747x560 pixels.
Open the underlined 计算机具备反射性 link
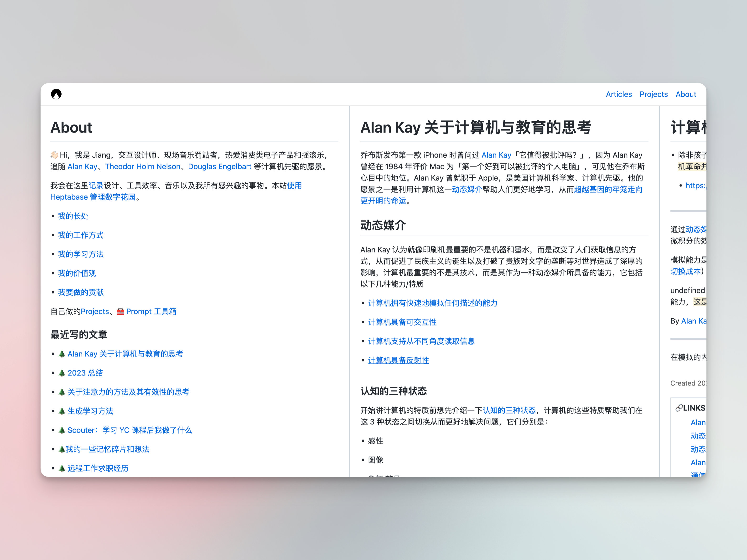[x=398, y=360]
